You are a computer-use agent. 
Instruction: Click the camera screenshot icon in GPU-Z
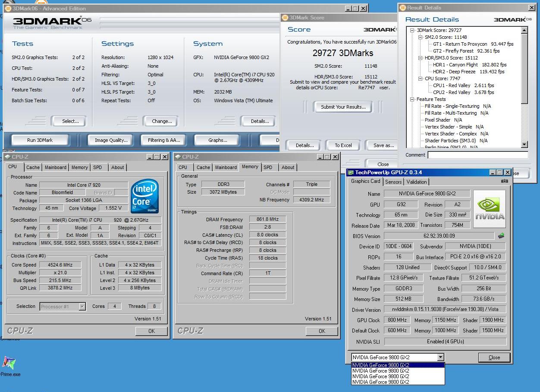504,182
